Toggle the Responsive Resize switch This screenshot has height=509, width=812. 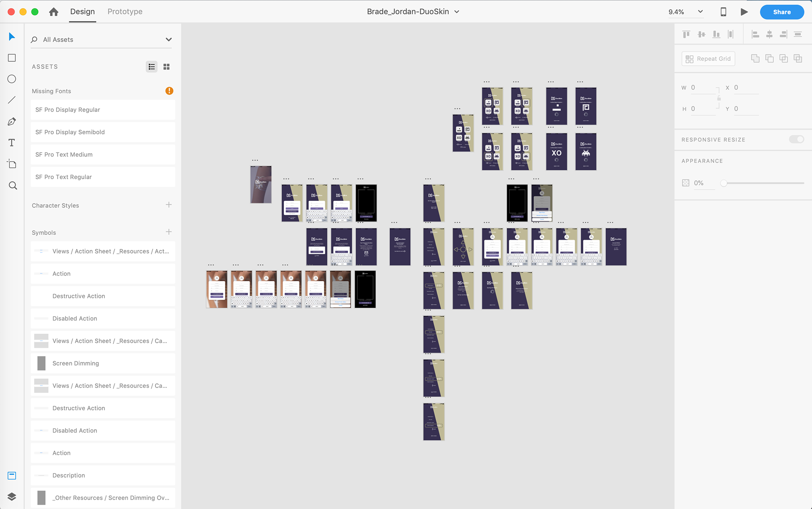pos(796,140)
